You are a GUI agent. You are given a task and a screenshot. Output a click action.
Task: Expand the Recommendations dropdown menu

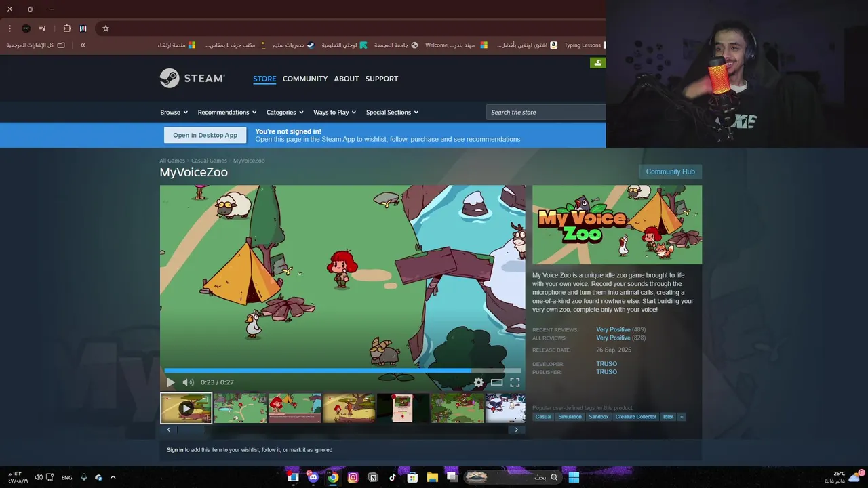[x=227, y=113]
